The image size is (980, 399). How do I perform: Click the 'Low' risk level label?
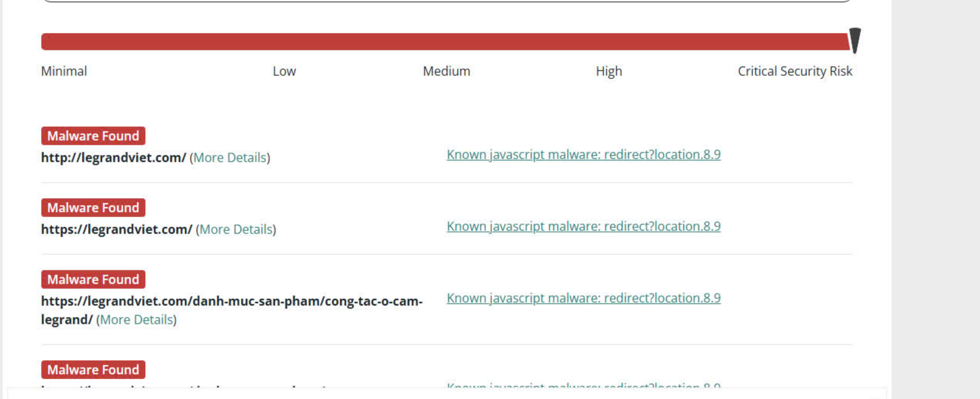coord(284,71)
